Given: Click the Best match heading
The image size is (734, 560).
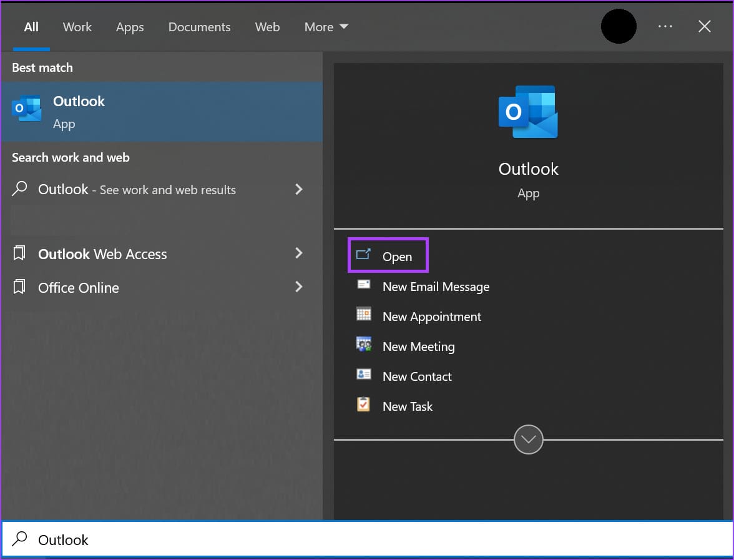Looking at the screenshot, I should coord(42,67).
